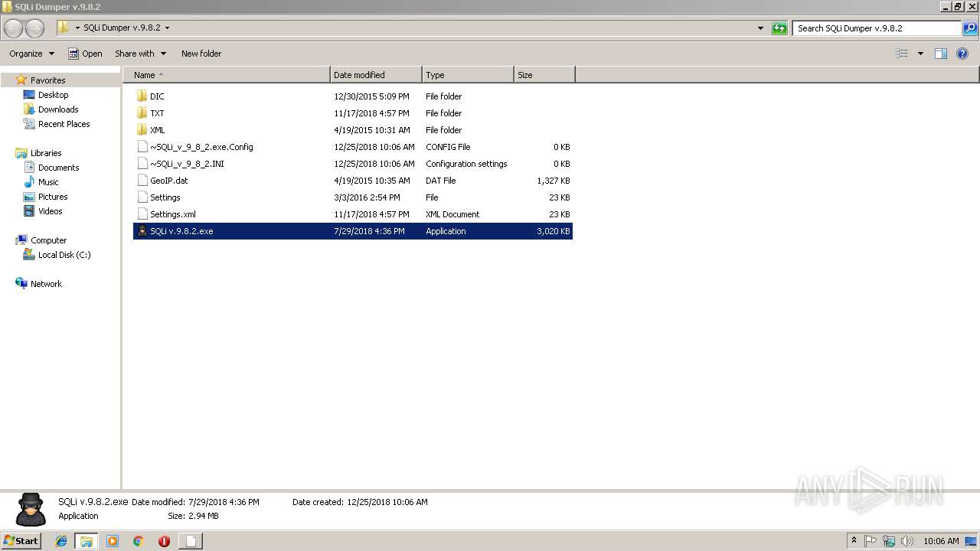Image resolution: width=980 pixels, height=551 pixels.
Task: Select ~SQLi_v_9_8_2.INI file
Action: (353, 164)
